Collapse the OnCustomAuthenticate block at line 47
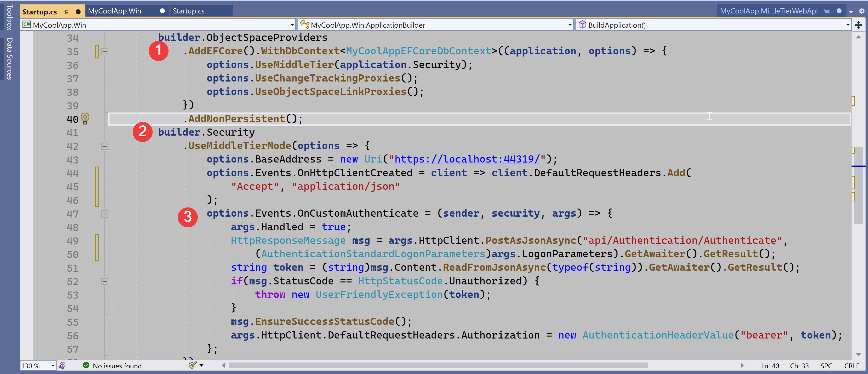The width and height of the screenshot is (868, 374). click(105, 214)
